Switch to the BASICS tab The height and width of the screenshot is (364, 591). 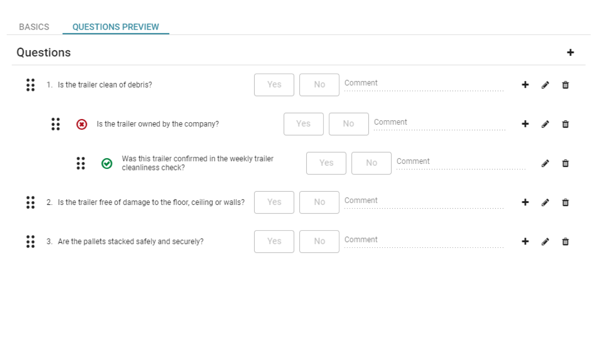click(x=34, y=27)
